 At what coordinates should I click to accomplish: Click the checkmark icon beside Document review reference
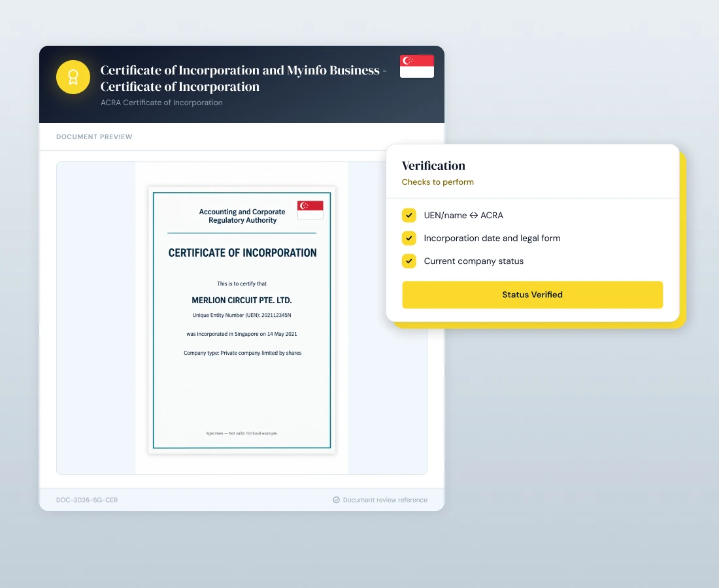(x=336, y=500)
